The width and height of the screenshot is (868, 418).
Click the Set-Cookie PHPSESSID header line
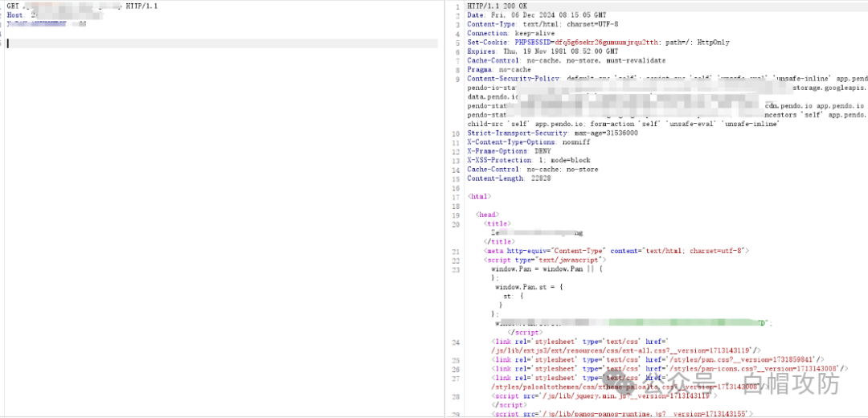coord(599,42)
